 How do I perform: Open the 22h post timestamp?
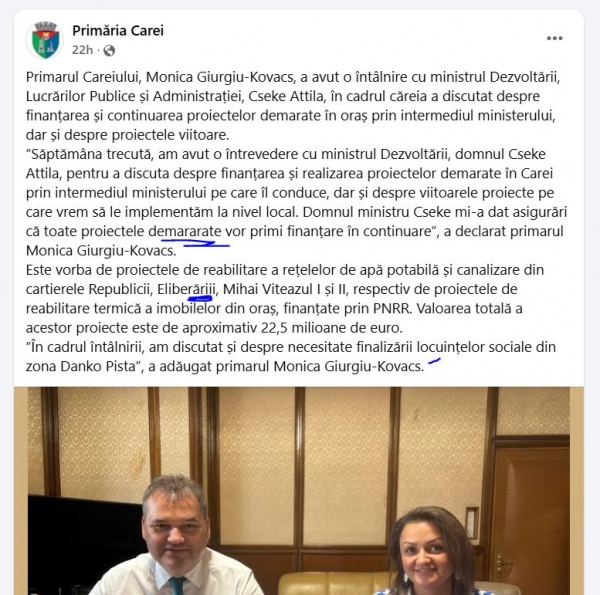82,50
